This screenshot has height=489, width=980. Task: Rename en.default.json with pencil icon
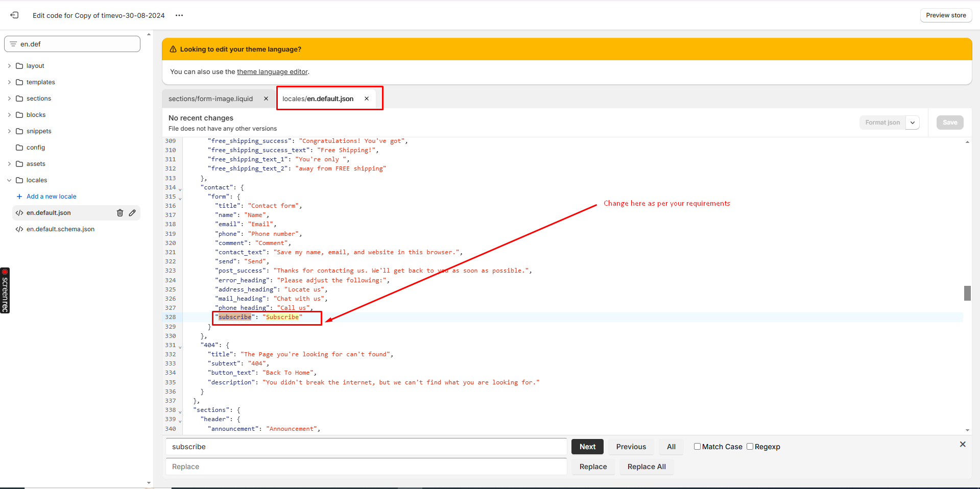(132, 213)
